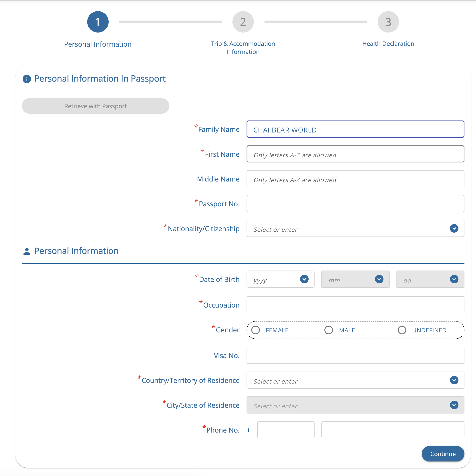Focus the First Name input field
The width and height of the screenshot is (476, 476).
(x=355, y=154)
